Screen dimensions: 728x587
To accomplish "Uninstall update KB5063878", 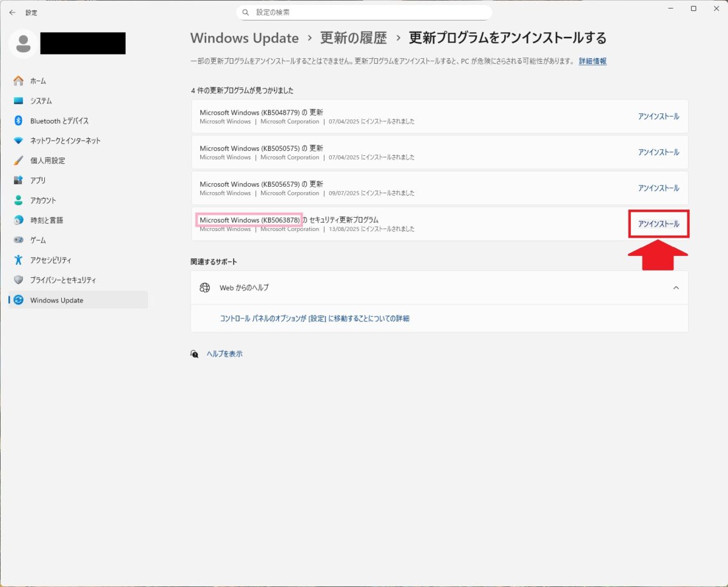I will (658, 224).
